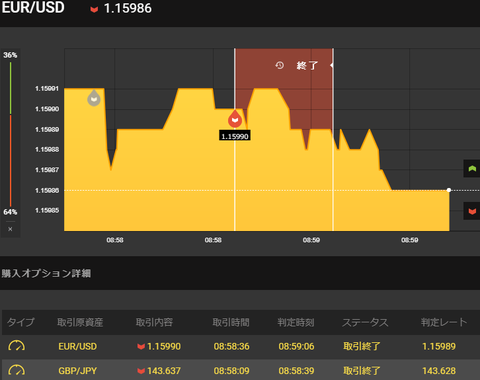This screenshot has width=480, height=380.
Task: Click the EUR/USD title at the top
Action: tap(33, 7)
